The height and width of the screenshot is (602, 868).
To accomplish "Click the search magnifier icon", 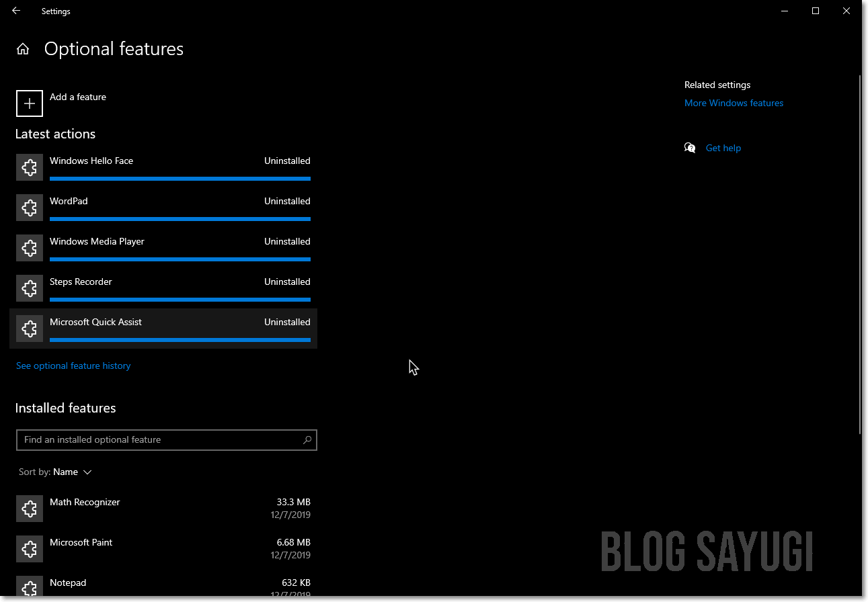I will (307, 440).
